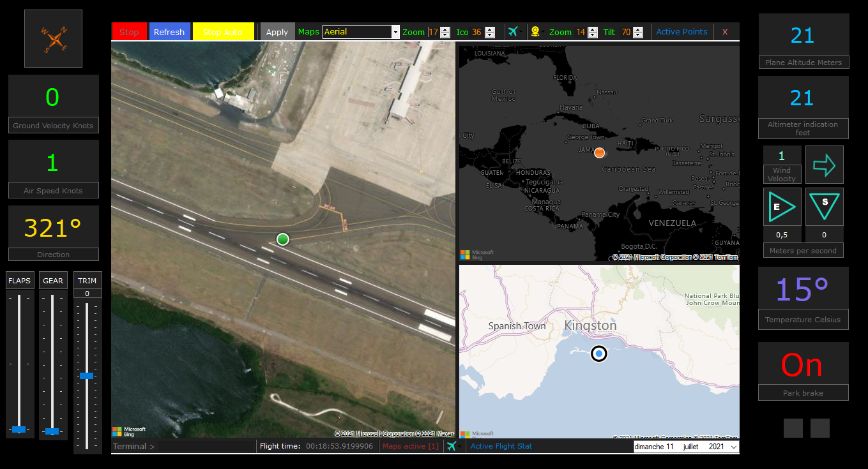The width and height of the screenshot is (868, 469).
Task: Click the E triangle wind component icon
Action: point(782,207)
